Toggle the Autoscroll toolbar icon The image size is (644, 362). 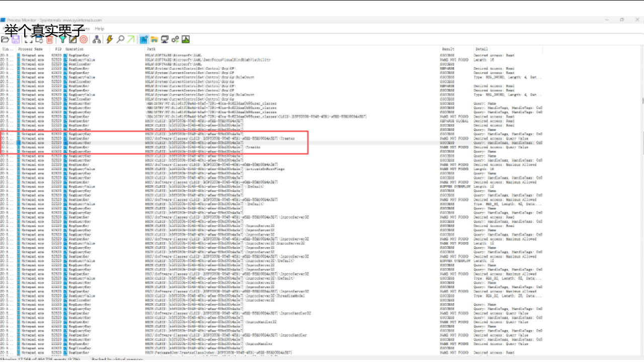pos(39,39)
